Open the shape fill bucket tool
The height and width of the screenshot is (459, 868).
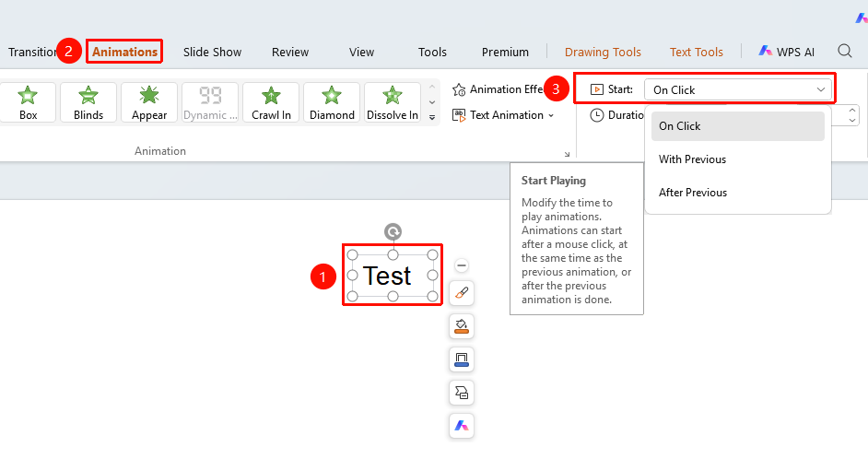(462, 326)
